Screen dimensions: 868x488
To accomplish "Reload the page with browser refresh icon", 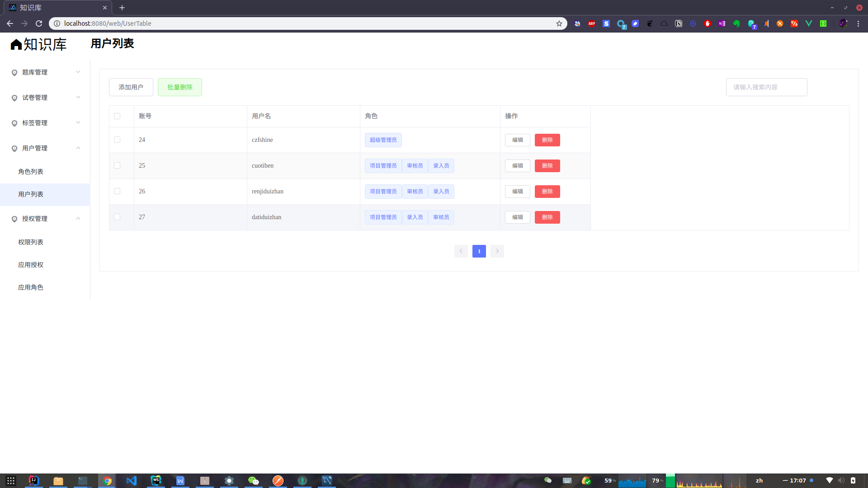I will click(39, 23).
